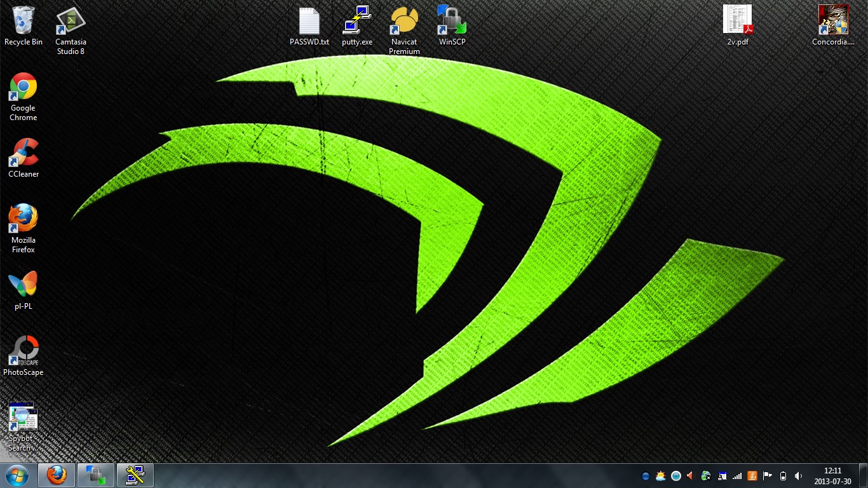
Task: Select the WinSCP desktop shortcut
Action: (x=452, y=26)
